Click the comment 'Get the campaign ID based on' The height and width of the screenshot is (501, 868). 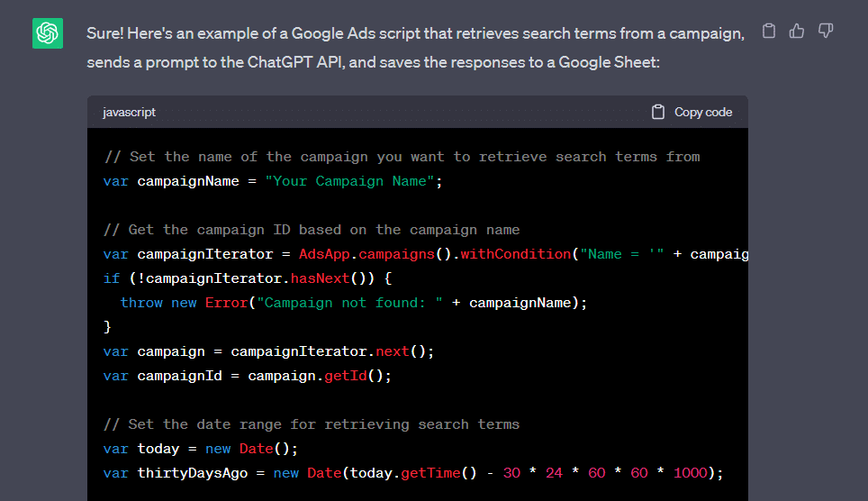(312, 230)
